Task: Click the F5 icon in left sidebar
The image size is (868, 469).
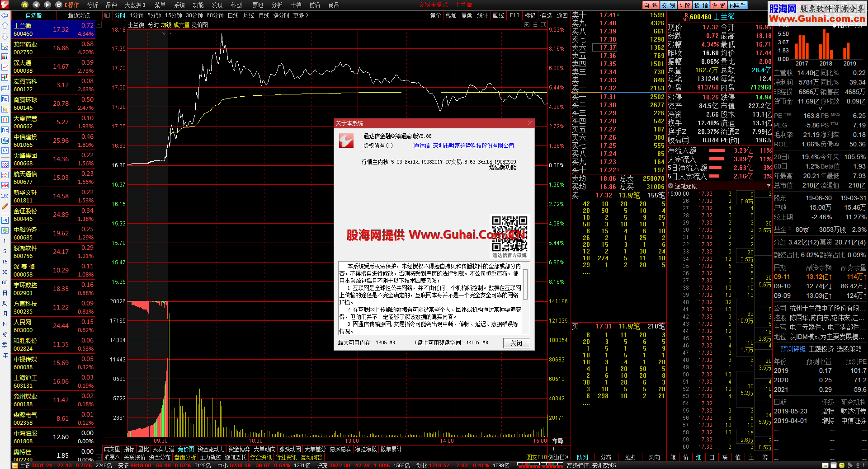Action: 5,220
